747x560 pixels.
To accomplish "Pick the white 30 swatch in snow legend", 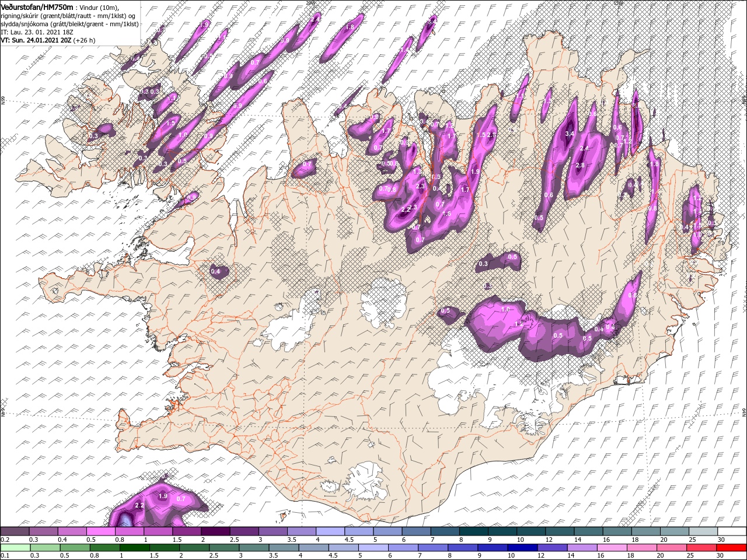I will tap(731, 531).
